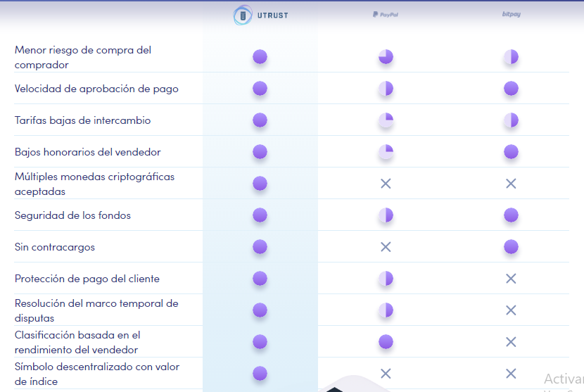Click PayPal X mark for Símbolo descentralizado
This screenshot has height=392, width=584.
click(386, 374)
